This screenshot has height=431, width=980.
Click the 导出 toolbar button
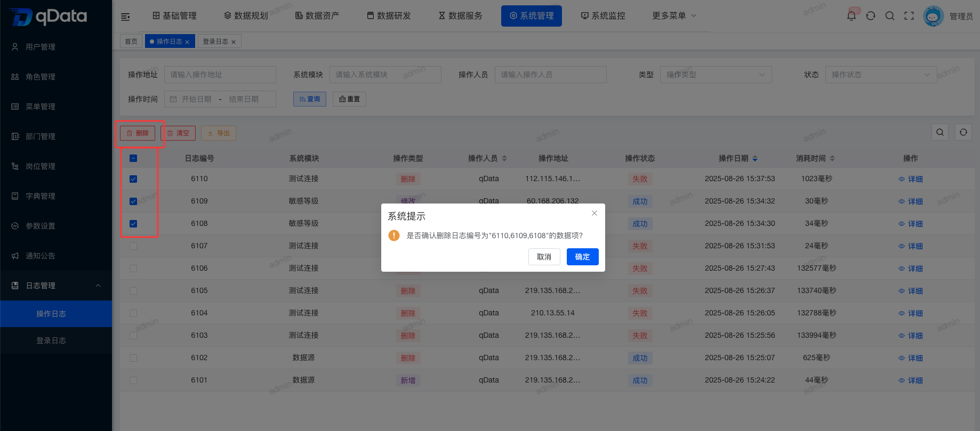point(219,133)
